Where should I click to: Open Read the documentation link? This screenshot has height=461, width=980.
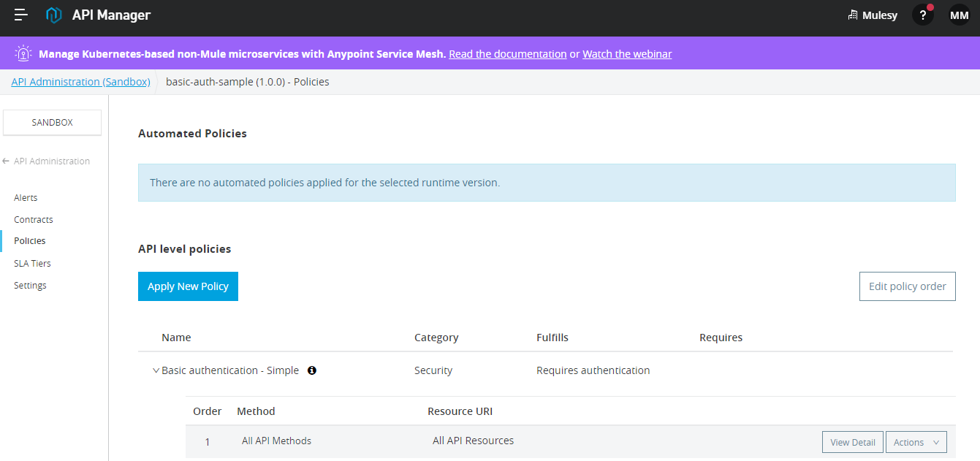508,54
